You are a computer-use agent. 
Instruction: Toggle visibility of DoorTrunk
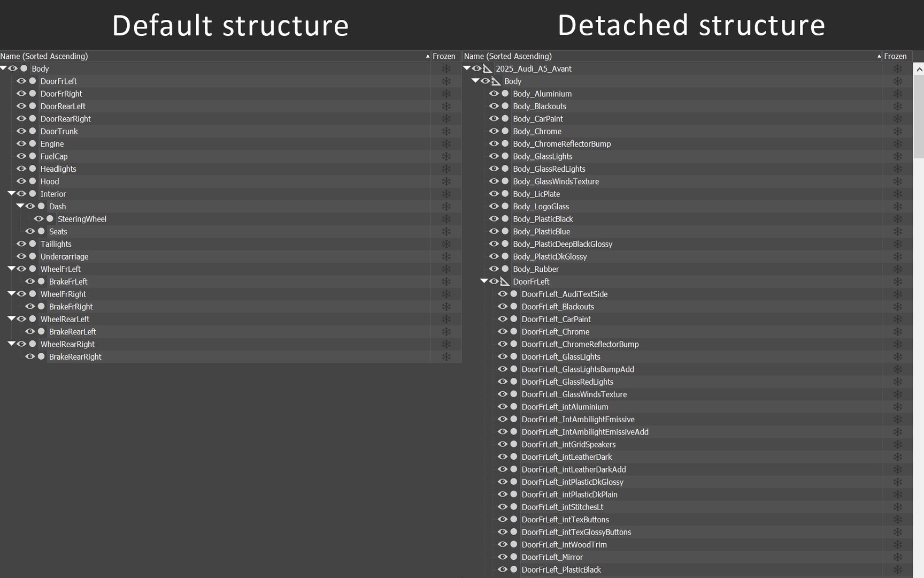tap(21, 131)
